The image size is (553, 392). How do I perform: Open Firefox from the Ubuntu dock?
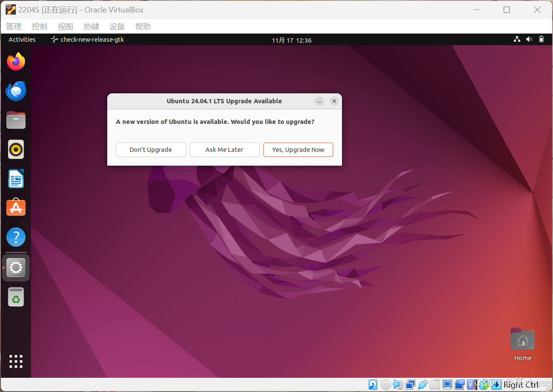pos(16,62)
